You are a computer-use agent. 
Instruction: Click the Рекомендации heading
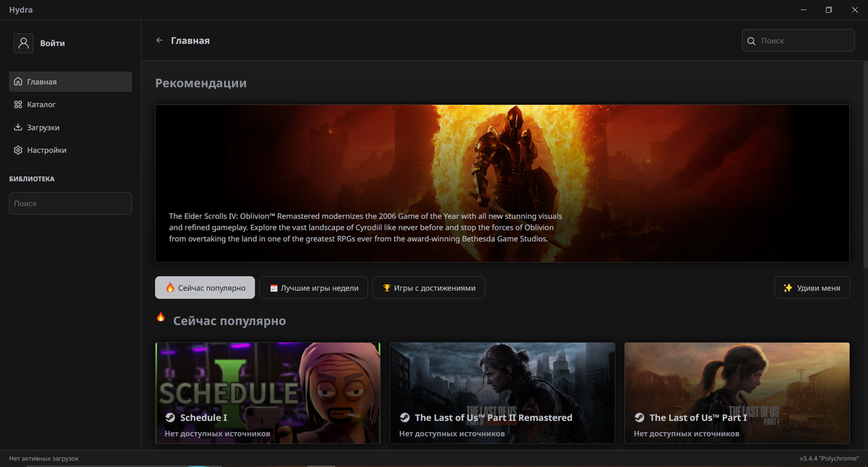click(201, 83)
